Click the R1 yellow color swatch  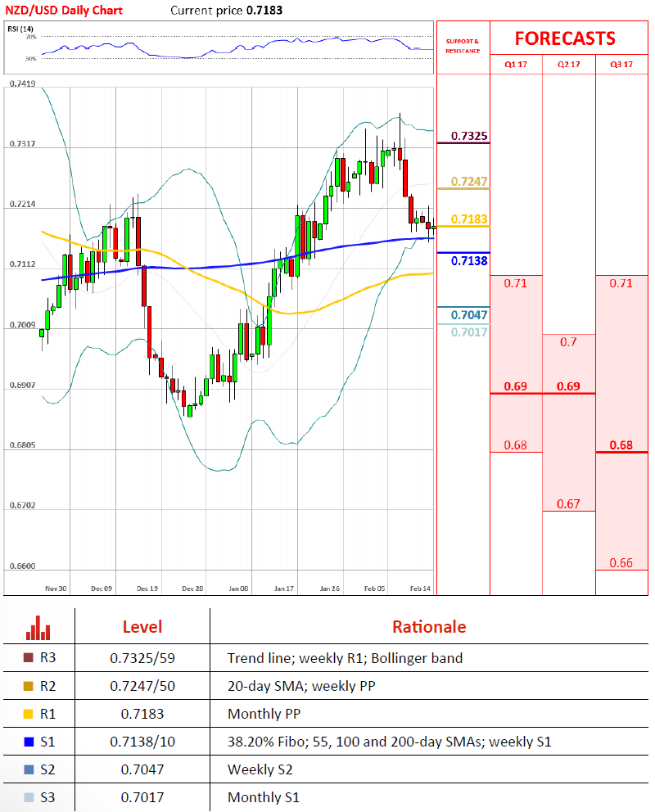point(29,714)
